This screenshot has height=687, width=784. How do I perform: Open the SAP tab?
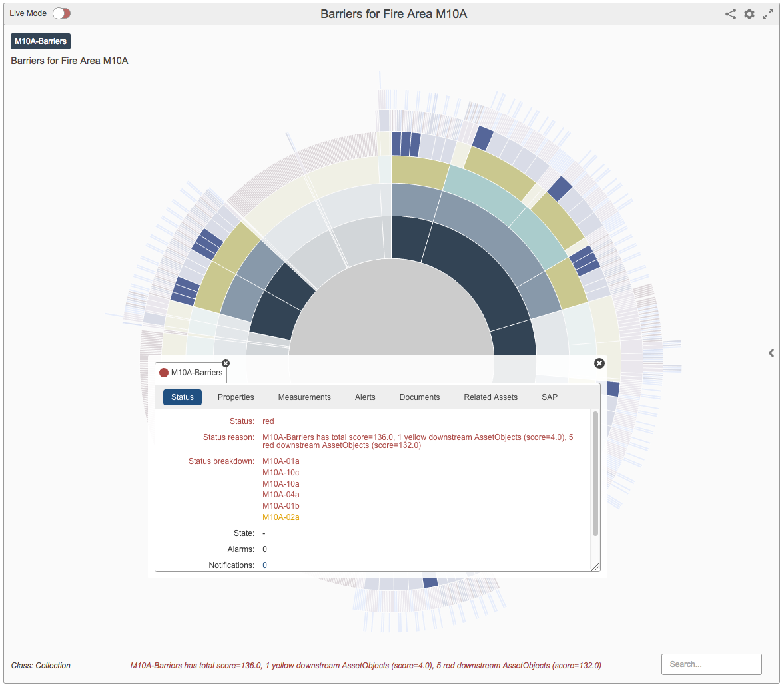coord(550,397)
